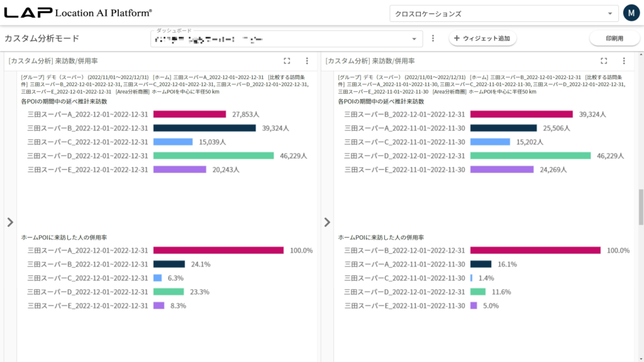The image size is (644, 362).
Task: Open the dashboard kebab menu beside the selector
Action: pos(433,38)
